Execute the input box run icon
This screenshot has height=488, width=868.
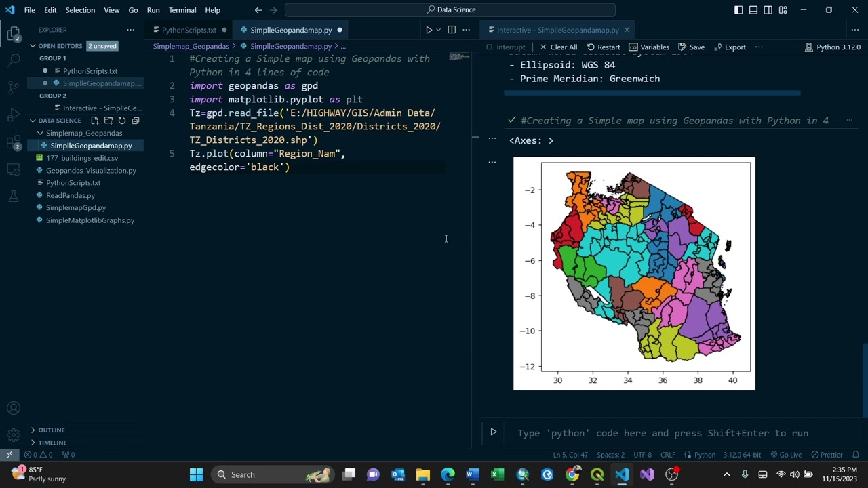click(494, 432)
